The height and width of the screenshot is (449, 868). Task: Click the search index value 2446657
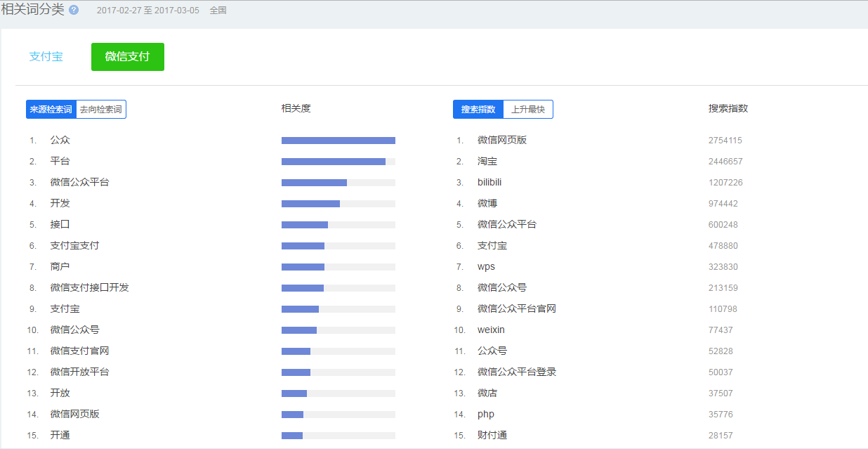725,162
